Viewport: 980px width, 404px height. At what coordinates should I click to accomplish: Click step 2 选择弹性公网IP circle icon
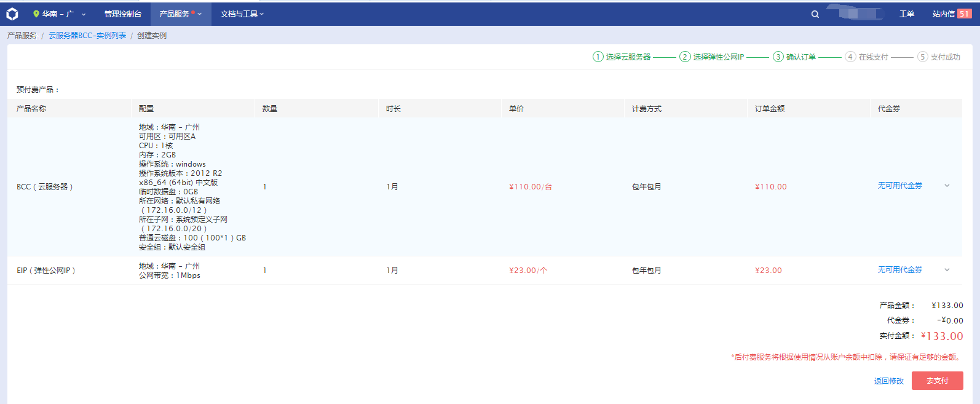pyautogui.click(x=685, y=57)
